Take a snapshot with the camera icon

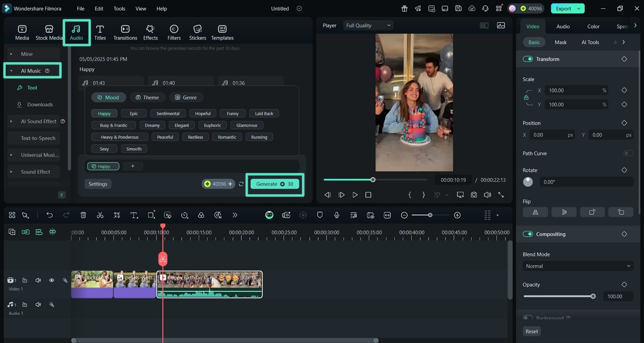pos(474,195)
